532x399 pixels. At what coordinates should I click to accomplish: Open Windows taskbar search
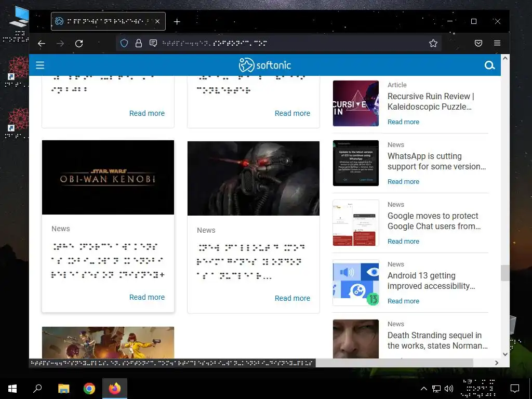coord(37,389)
